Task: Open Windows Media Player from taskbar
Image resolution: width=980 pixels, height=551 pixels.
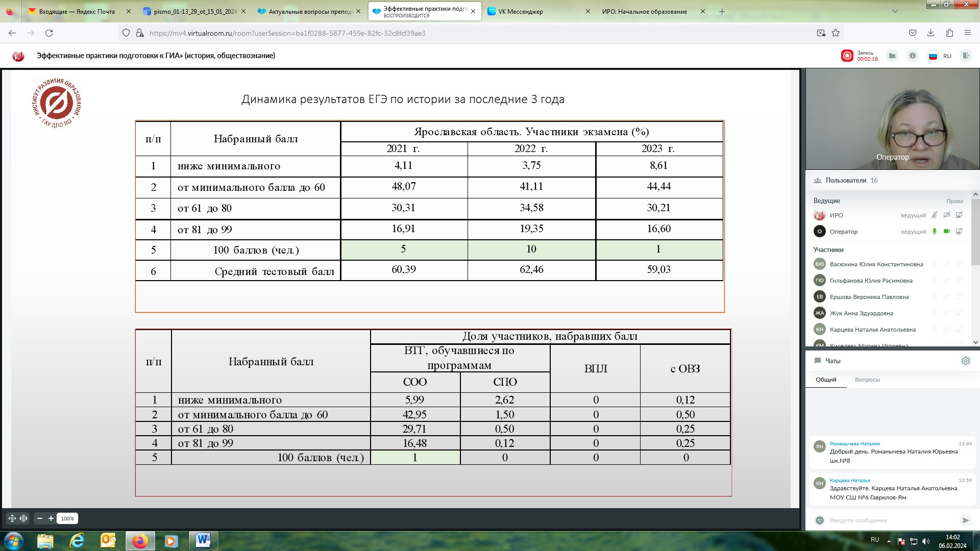Action: 170,541
